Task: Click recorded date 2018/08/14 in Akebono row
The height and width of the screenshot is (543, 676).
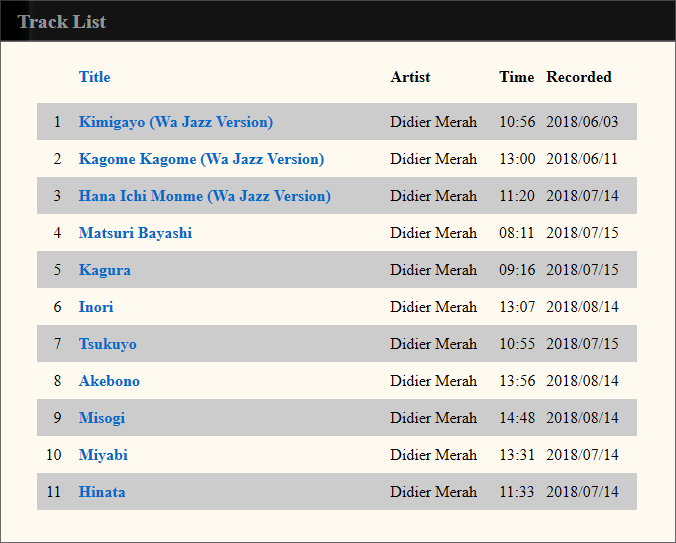Action: point(582,381)
